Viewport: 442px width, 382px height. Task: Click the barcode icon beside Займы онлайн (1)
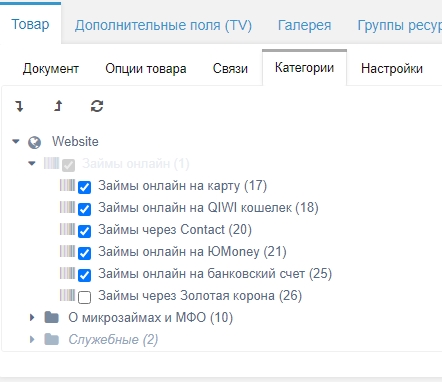pyautogui.click(x=51, y=163)
